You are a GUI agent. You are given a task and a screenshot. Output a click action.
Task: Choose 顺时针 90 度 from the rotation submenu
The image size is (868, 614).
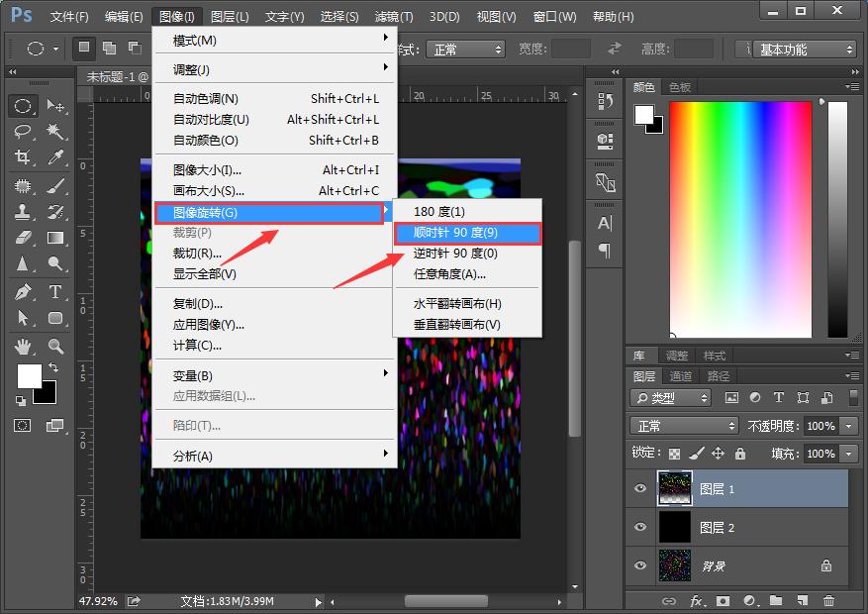(x=466, y=233)
